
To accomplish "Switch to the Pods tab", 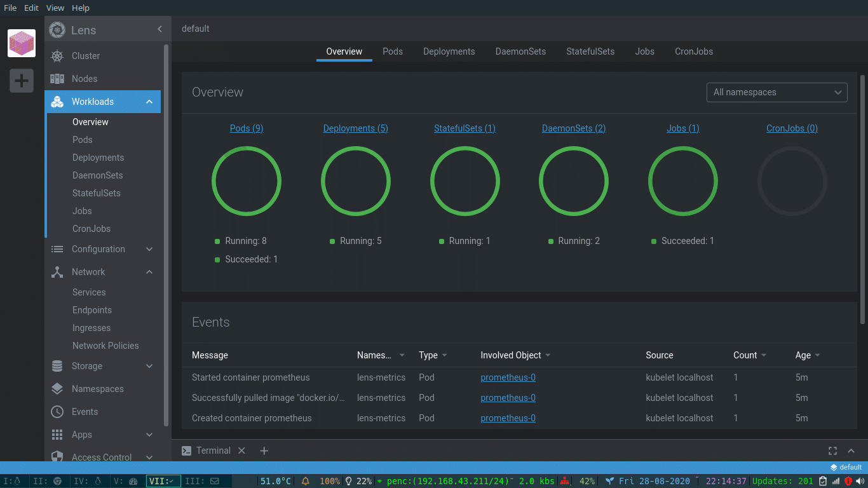I will (392, 51).
